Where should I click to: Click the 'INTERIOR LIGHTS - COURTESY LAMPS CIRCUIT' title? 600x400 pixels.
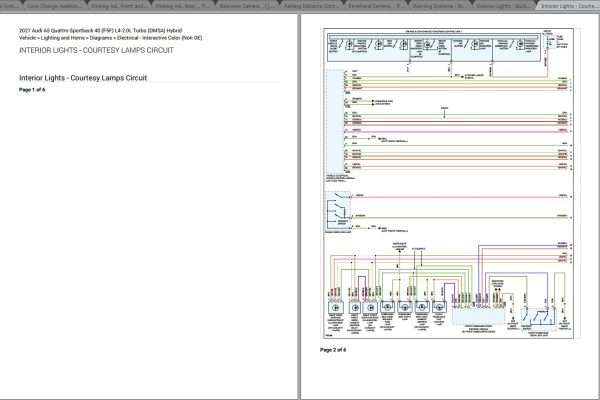coord(96,50)
